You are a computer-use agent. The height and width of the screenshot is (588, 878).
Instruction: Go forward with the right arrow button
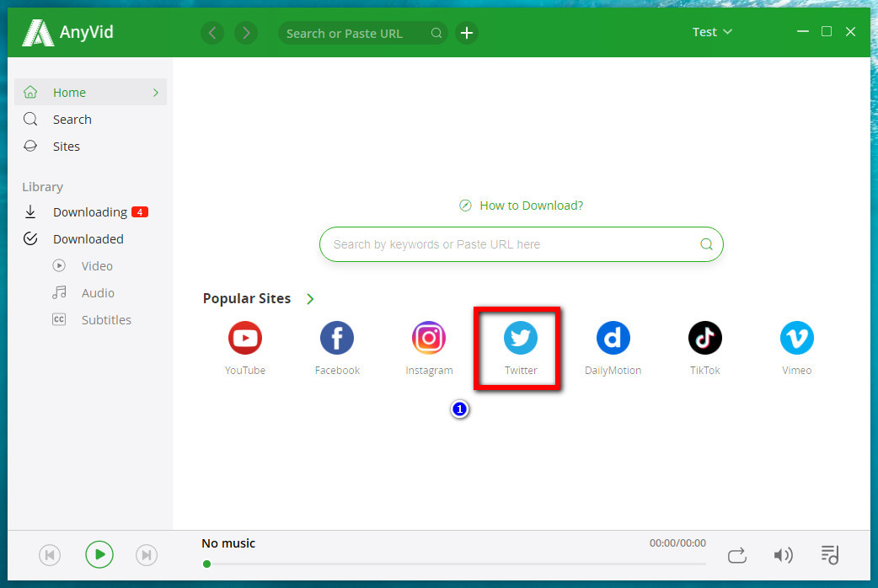[x=246, y=33]
